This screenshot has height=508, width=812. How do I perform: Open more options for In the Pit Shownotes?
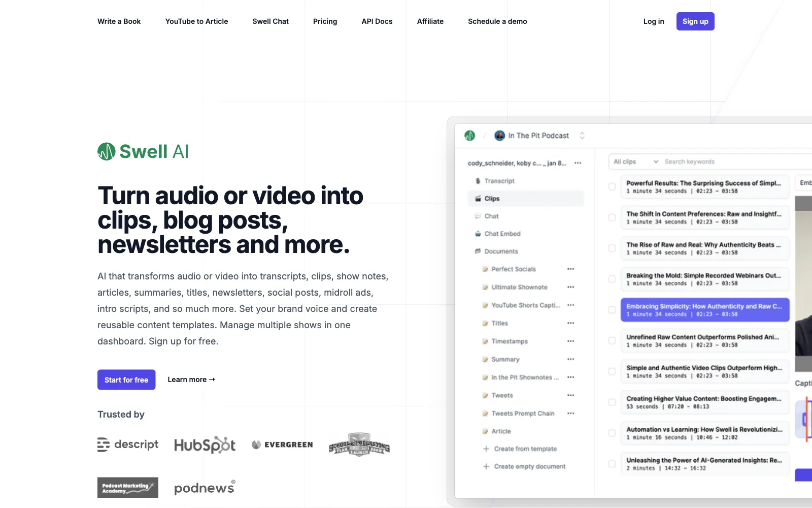tap(570, 377)
